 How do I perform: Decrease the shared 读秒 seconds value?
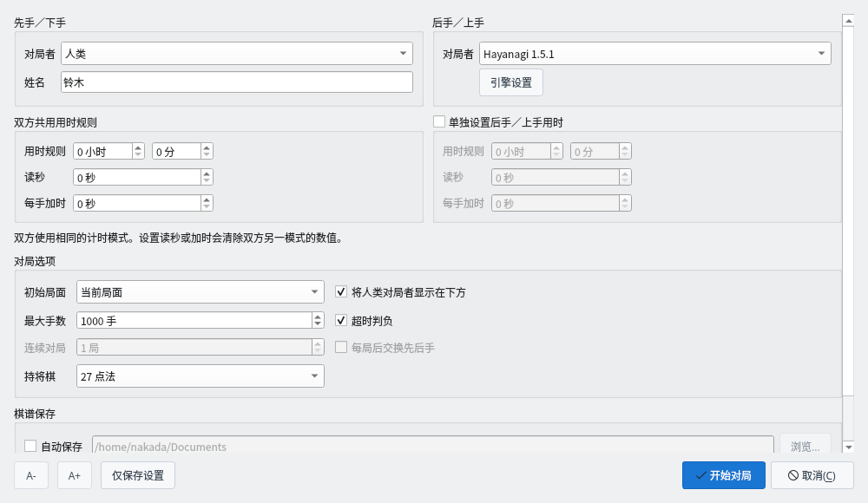(207, 181)
